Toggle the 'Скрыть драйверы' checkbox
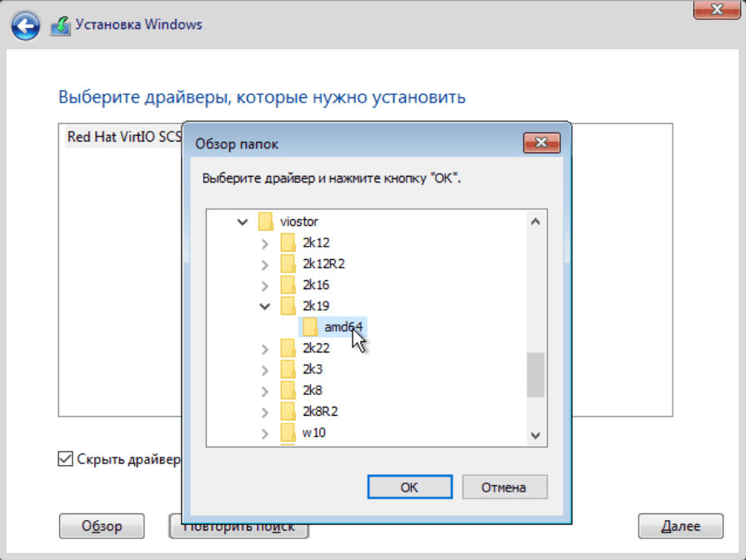 point(65,459)
